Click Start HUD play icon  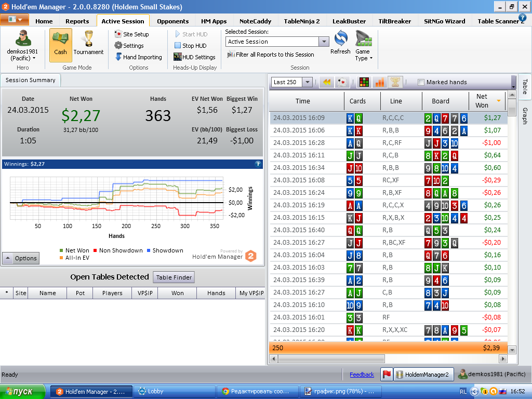178,34
